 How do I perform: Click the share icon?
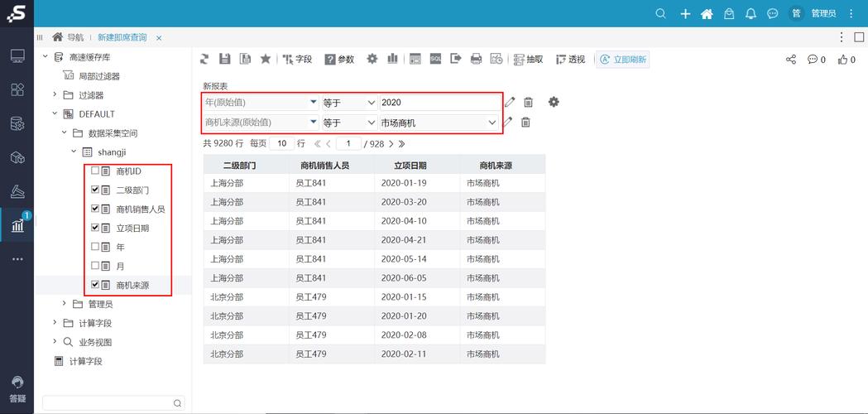pyautogui.click(x=791, y=60)
